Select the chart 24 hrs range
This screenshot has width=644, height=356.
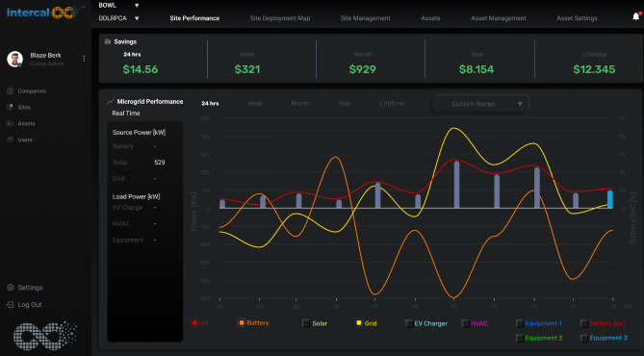(210, 104)
